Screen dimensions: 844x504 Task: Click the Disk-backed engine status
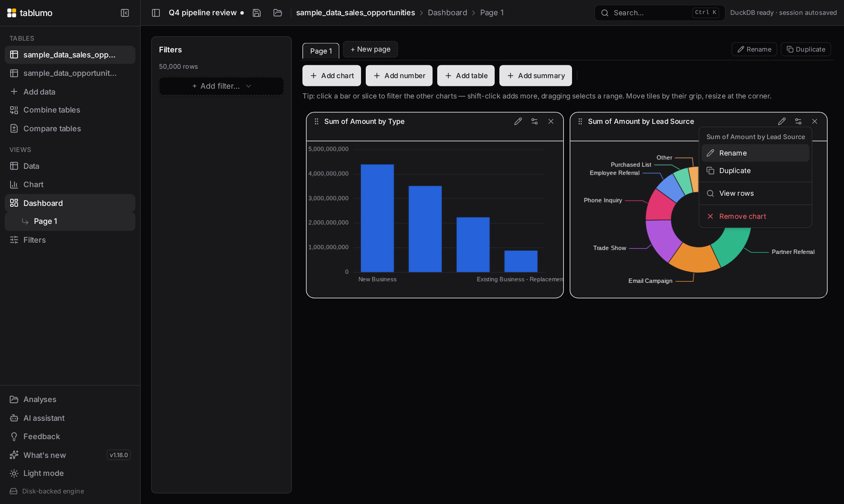coord(47,491)
